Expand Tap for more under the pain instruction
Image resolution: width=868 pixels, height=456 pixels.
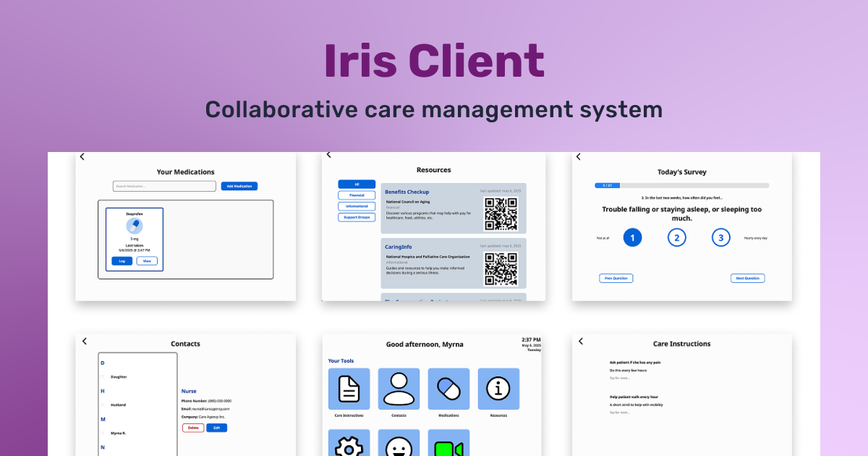620,378
